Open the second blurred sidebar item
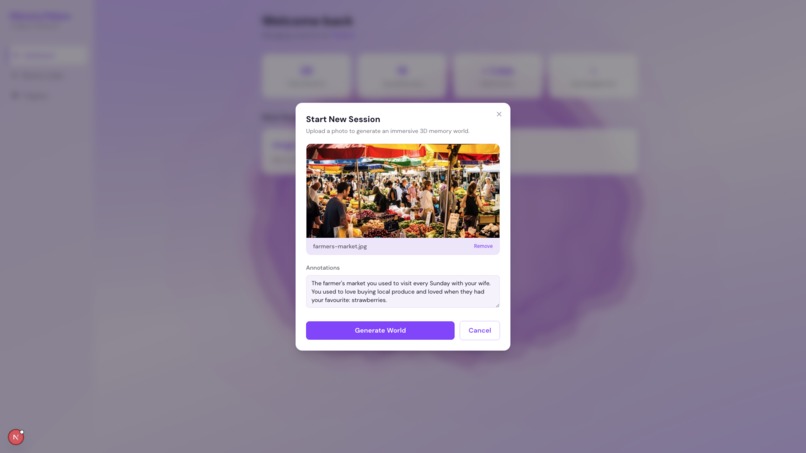This screenshot has width=806, height=453. (38, 76)
